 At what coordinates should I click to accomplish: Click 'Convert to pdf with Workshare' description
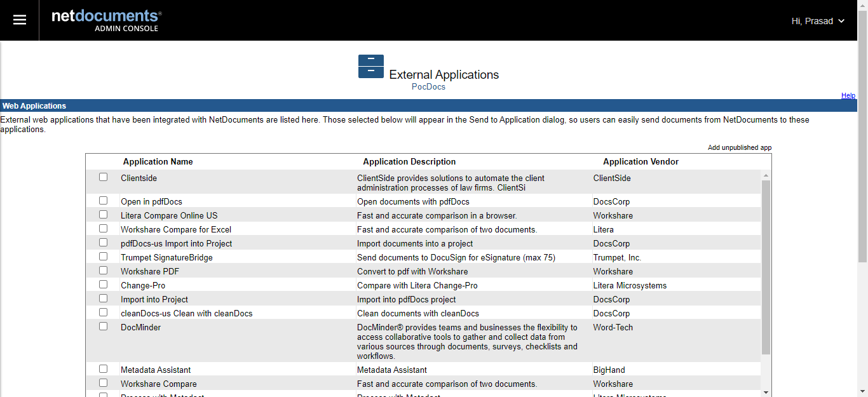point(412,272)
